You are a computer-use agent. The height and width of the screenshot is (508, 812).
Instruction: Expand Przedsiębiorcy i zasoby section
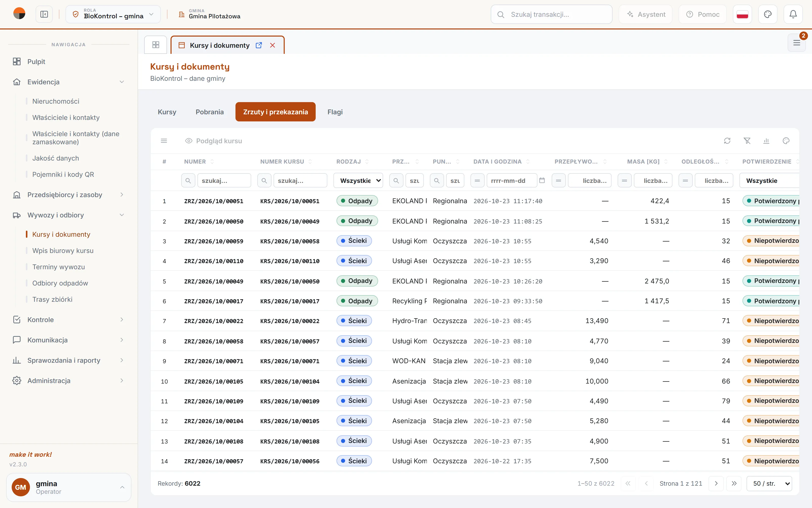[x=69, y=195]
